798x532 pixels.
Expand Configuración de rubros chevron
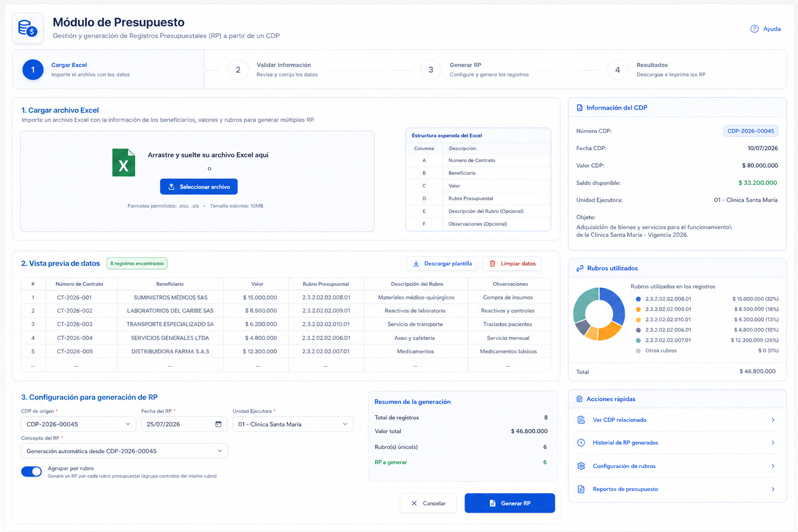click(x=773, y=466)
